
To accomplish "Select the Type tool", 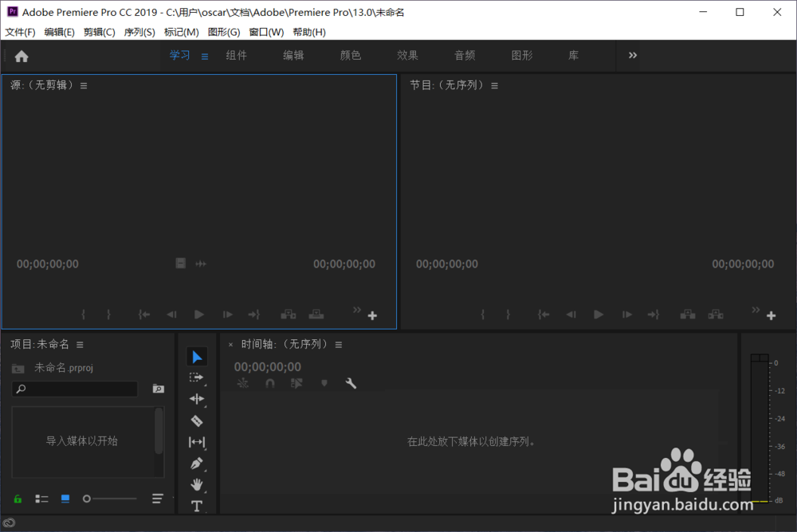I will click(x=197, y=506).
